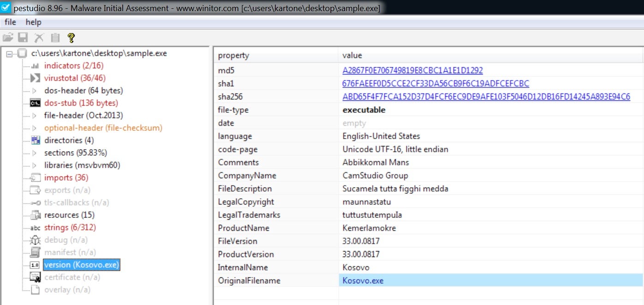
Task: Collapse the sample.exe root tree node
Action: point(10,54)
